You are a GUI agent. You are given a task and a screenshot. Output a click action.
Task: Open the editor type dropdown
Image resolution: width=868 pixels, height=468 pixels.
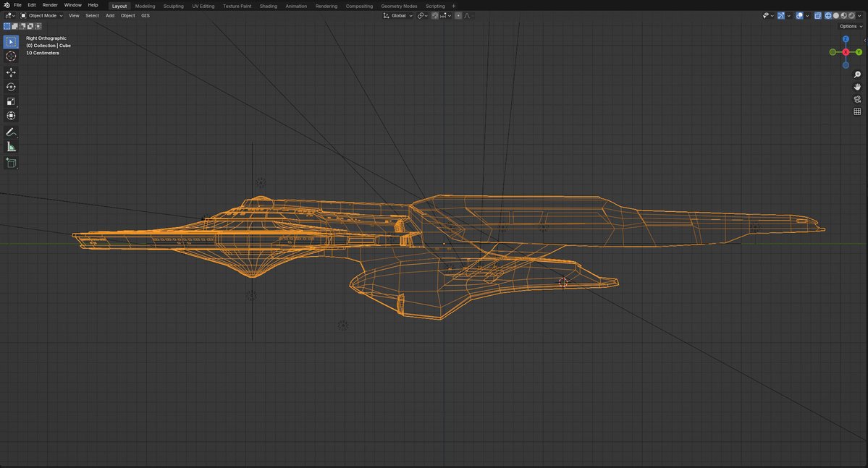10,15
